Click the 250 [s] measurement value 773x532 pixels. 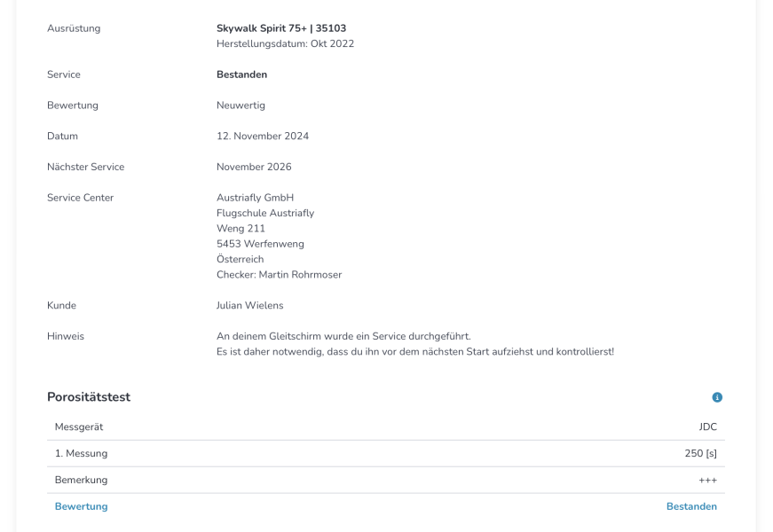tap(700, 453)
